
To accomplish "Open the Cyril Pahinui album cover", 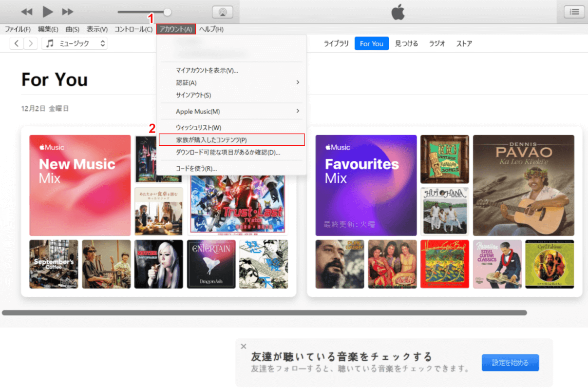I will pos(550,264).
